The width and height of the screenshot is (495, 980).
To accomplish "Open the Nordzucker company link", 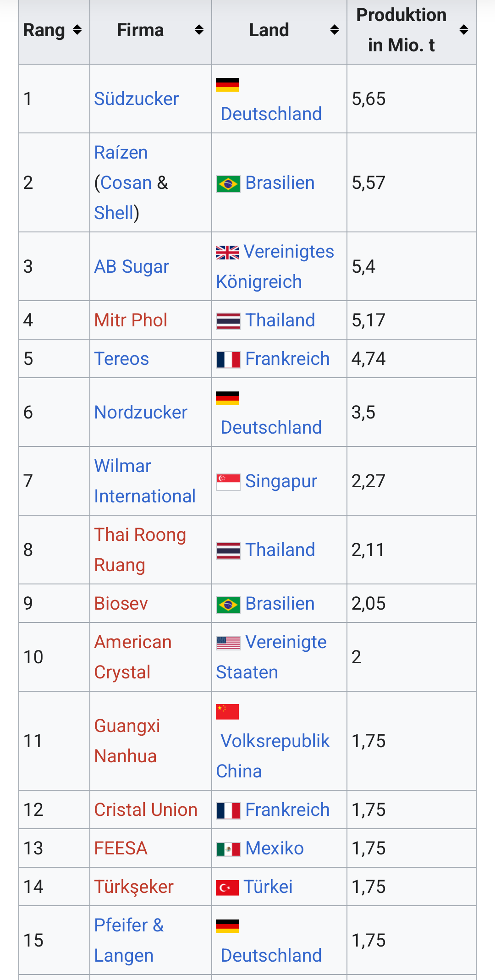I will [141, 413].
